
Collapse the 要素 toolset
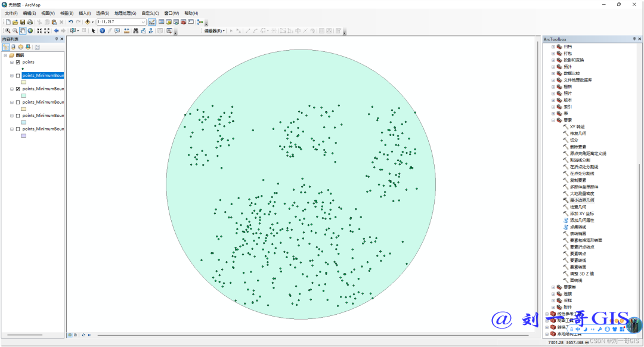(x=553, y=120)
